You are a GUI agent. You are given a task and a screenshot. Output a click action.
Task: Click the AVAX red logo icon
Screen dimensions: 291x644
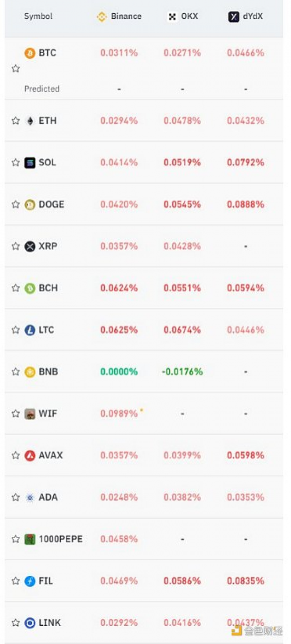30,455
